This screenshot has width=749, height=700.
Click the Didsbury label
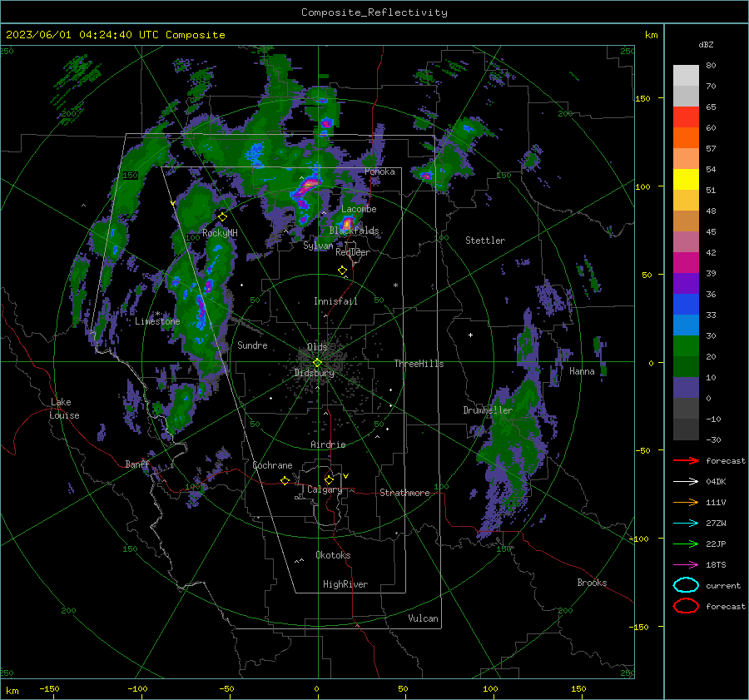[315, 373]
